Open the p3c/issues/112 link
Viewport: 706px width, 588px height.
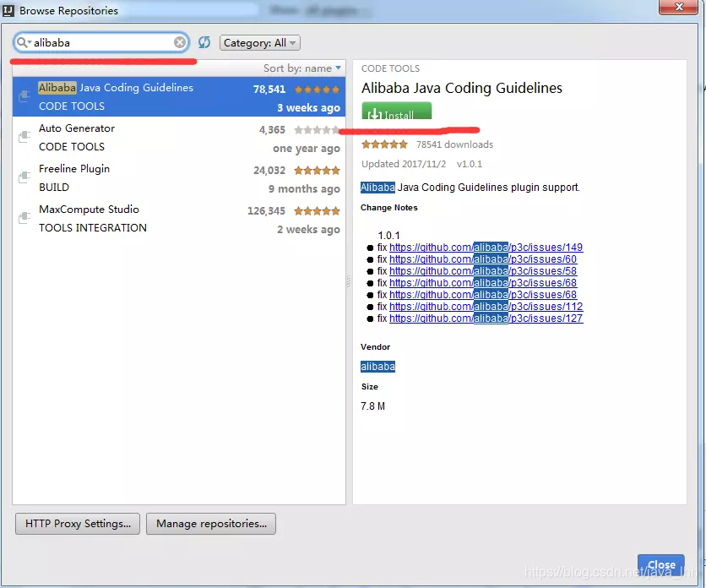tap(486, 307)
